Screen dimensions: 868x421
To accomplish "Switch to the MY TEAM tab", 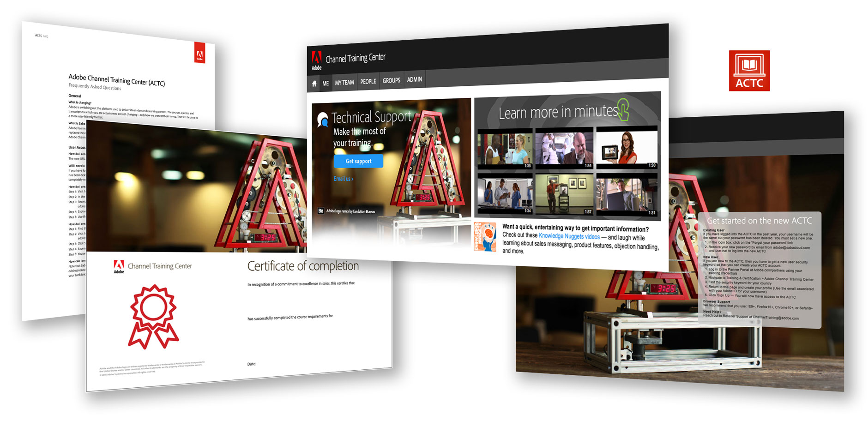I will [344, 83].
